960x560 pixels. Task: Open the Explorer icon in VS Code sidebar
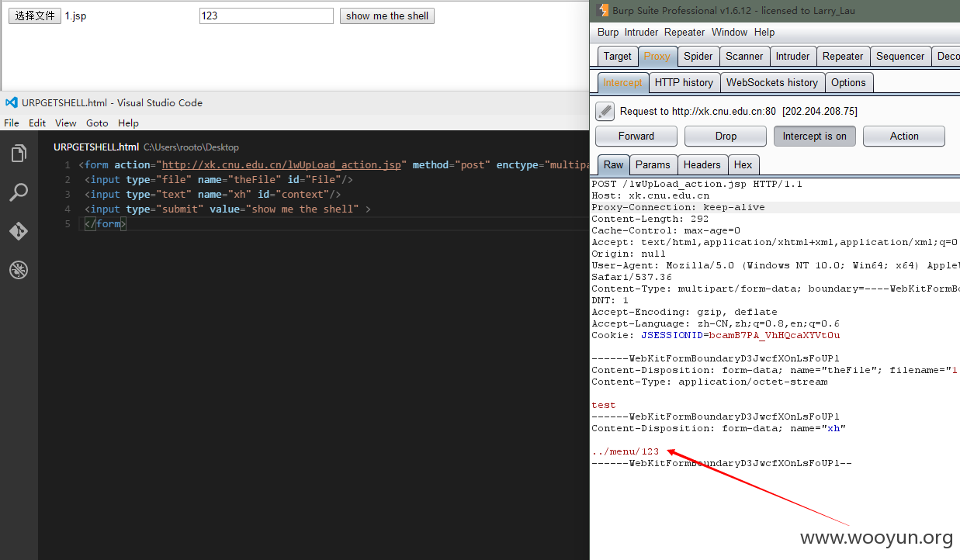tap(19, 154)
